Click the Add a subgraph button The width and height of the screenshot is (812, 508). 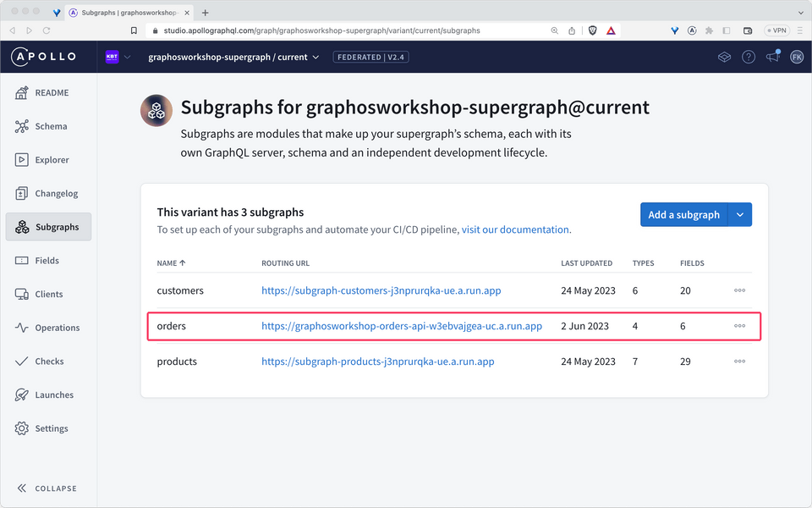684,214
